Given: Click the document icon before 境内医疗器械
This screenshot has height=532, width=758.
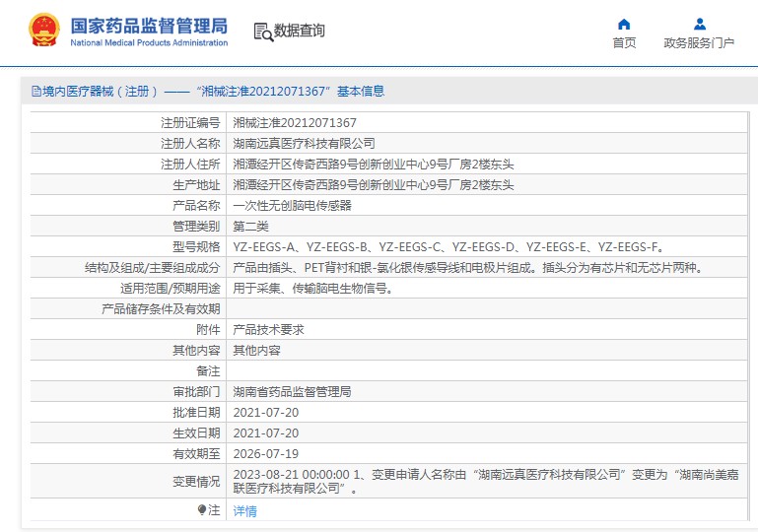Looking at the screenshot, I should tap(36, 92).
